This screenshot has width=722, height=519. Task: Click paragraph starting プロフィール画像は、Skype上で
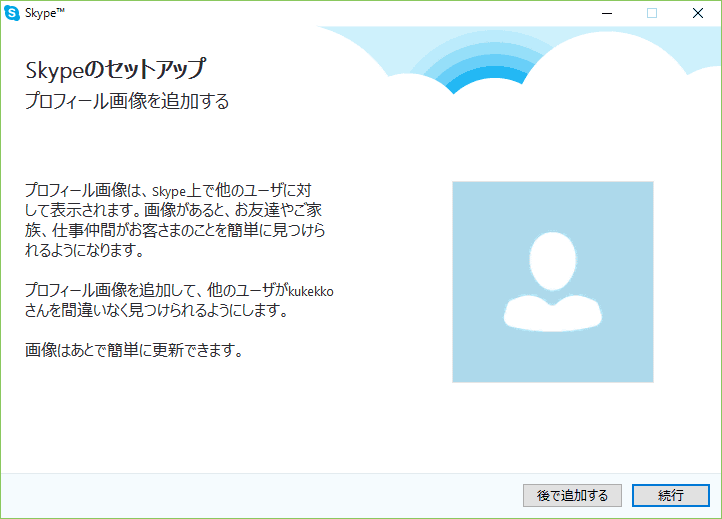(x=175, y=220)
